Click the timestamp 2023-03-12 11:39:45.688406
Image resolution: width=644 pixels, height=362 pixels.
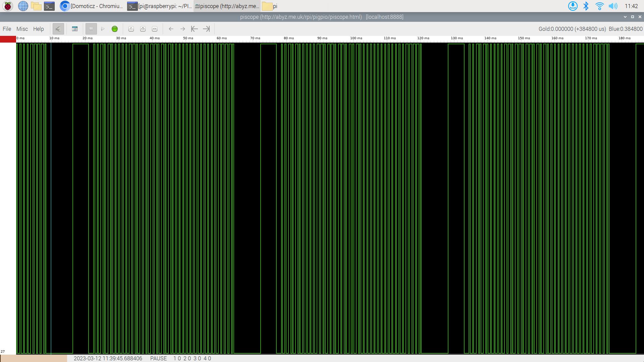point(108,358)
